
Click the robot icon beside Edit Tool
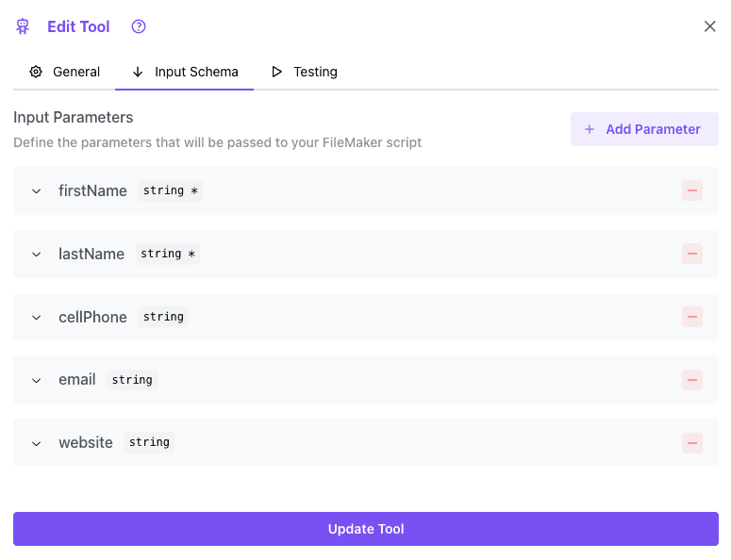pyautogui.click(x=23, y=26)
